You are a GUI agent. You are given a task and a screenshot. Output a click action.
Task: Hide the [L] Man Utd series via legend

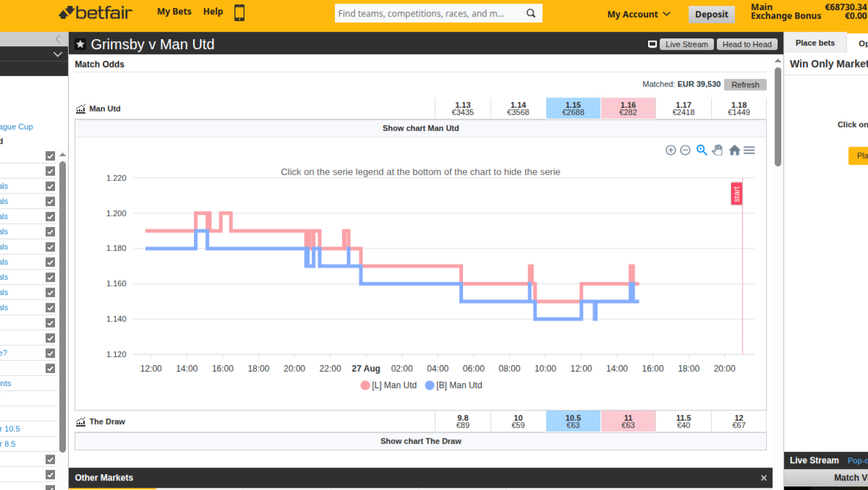[x=388, y=386]
